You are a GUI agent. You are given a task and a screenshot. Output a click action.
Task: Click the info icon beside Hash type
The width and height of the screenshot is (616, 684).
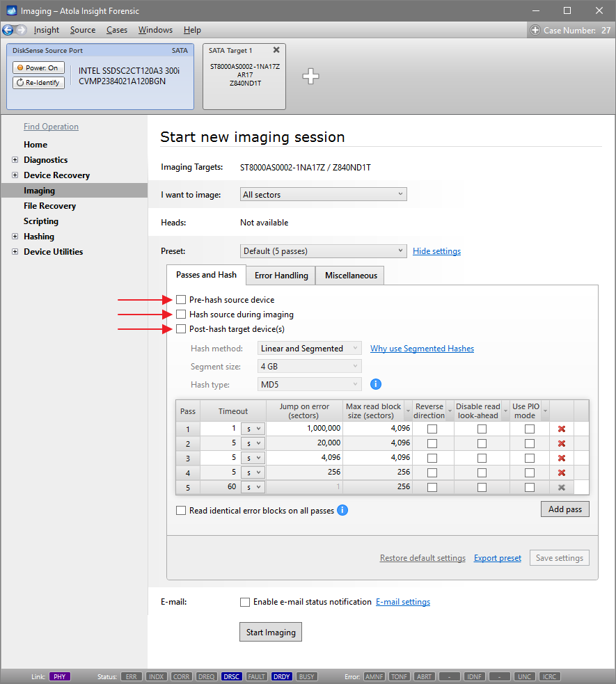374,383
